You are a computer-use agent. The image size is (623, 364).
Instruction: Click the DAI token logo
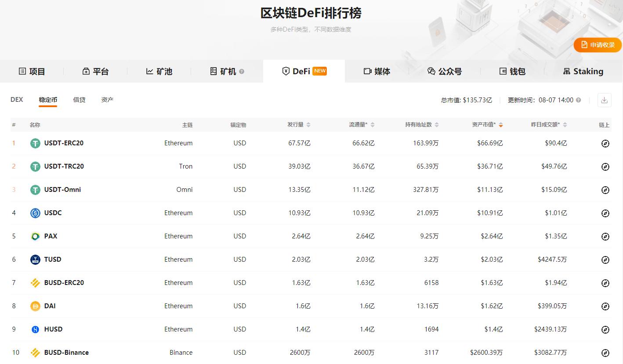click(x=35, y=306)
